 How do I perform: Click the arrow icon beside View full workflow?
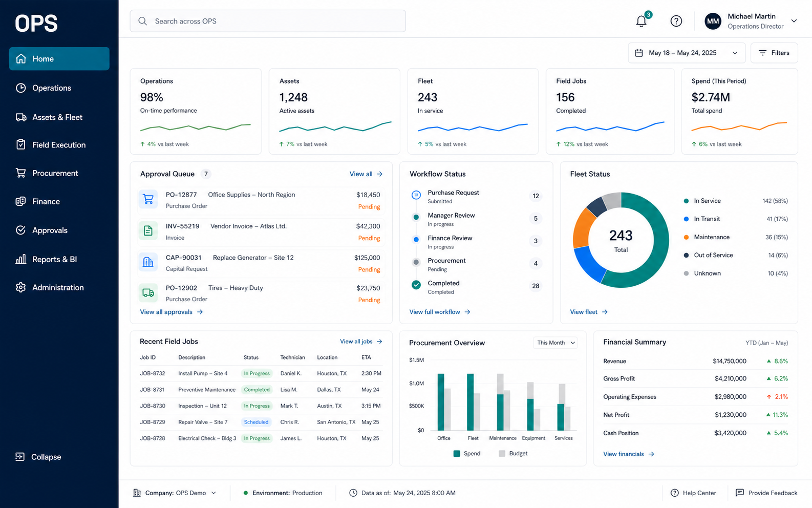pos(467,312)
